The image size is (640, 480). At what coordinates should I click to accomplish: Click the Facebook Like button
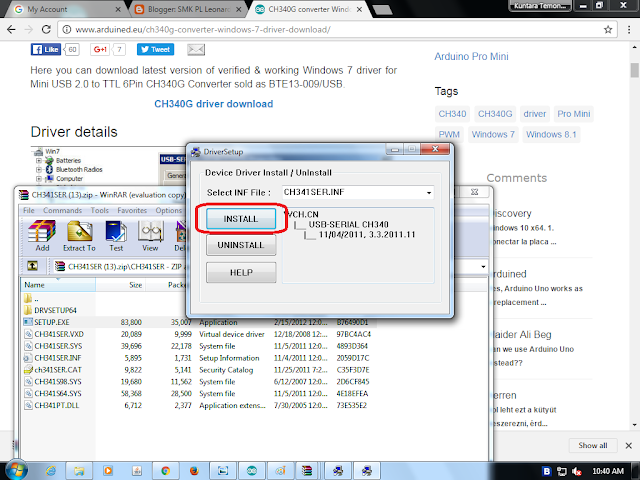(x=46, y=49)
